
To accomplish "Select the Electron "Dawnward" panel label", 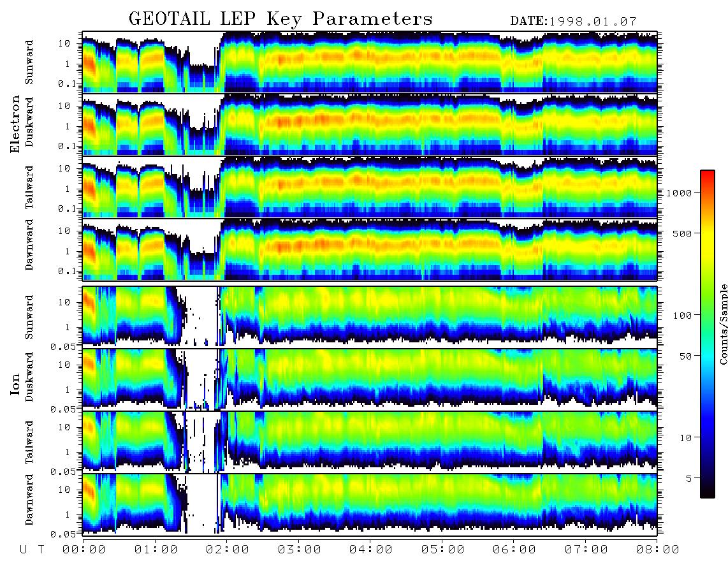I will coord(29,245).
